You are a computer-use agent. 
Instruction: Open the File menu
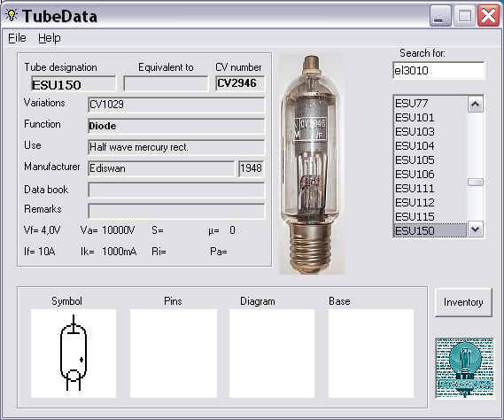[x=17, y=38]
